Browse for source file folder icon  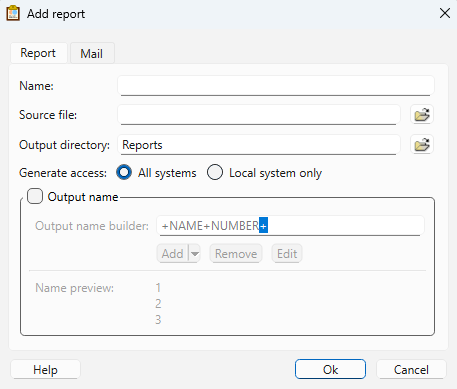(x=422, y=115)
